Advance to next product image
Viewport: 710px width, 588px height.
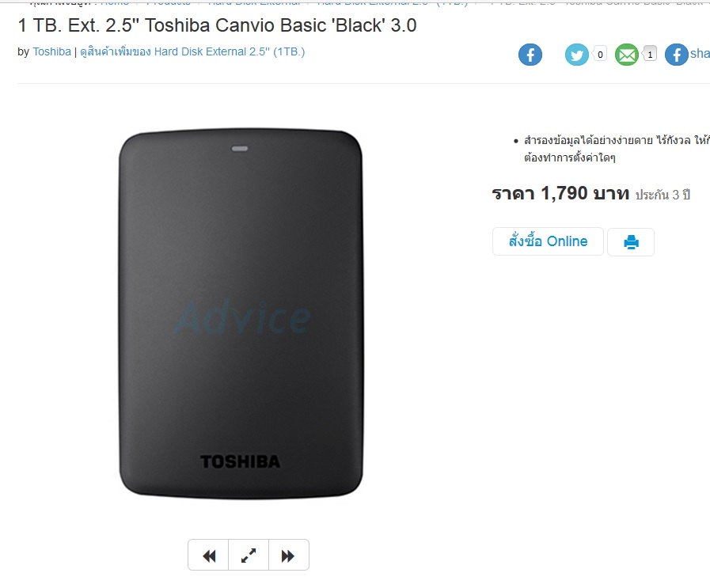click(x=288, y=555)
